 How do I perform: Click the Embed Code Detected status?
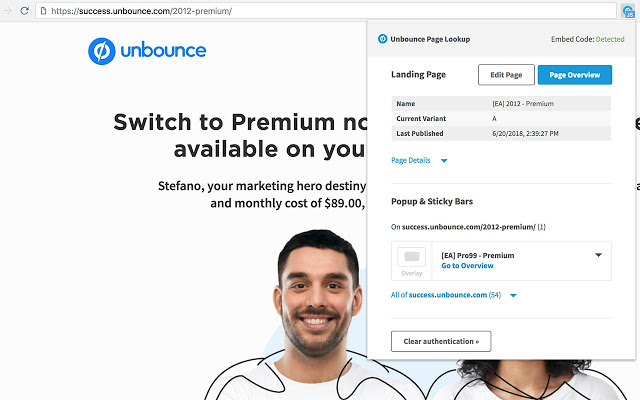pos(587,39)
